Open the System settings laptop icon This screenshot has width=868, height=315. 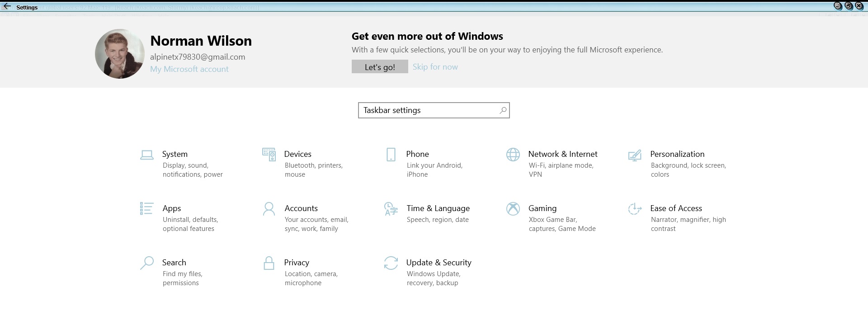[x=146, y=155]
